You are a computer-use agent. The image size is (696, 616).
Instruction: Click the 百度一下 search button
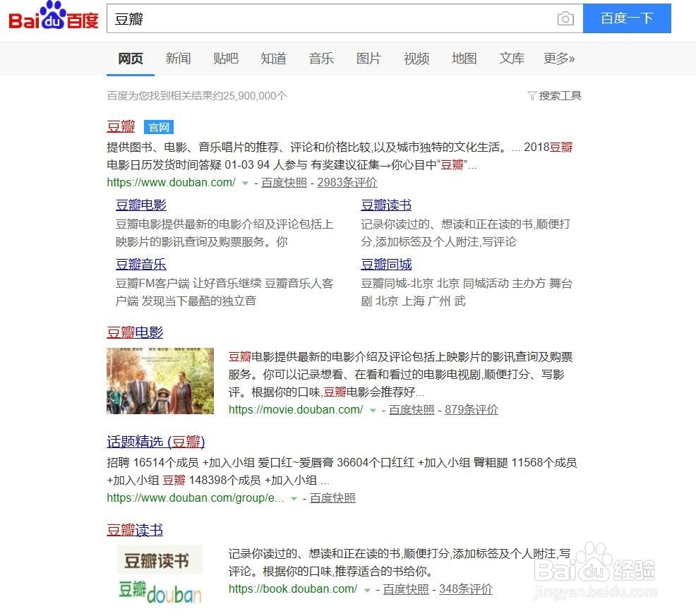click(x=627, y=18)
